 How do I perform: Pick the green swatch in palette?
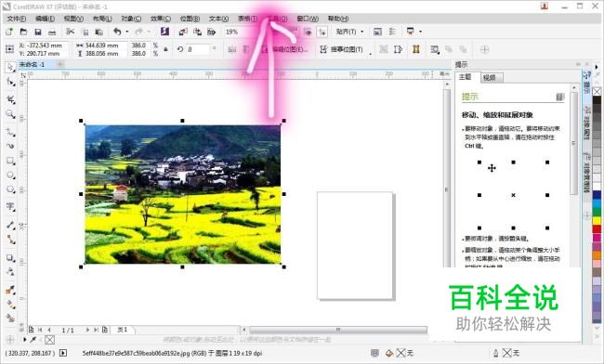pyautogui.click(x=597, y=212)
